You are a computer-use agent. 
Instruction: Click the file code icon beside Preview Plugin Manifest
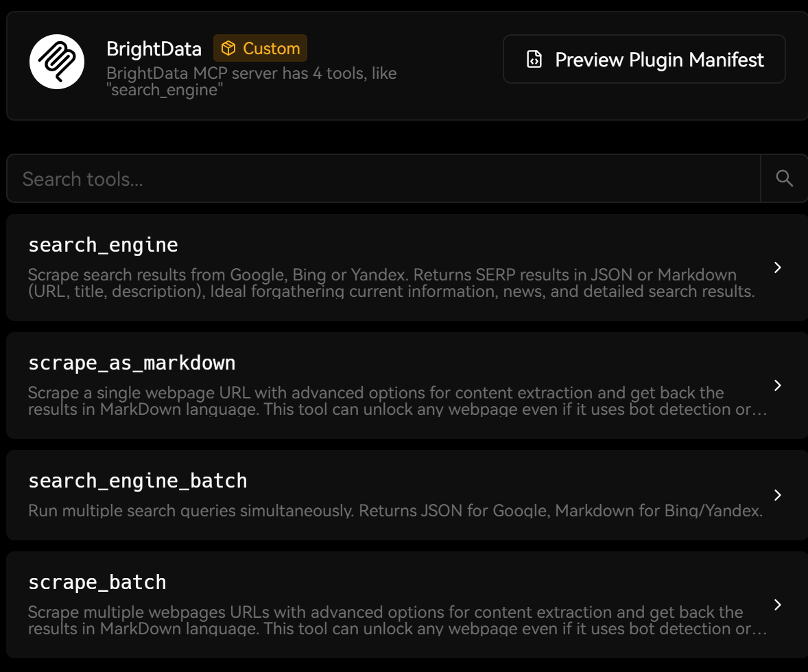point(534,60)
